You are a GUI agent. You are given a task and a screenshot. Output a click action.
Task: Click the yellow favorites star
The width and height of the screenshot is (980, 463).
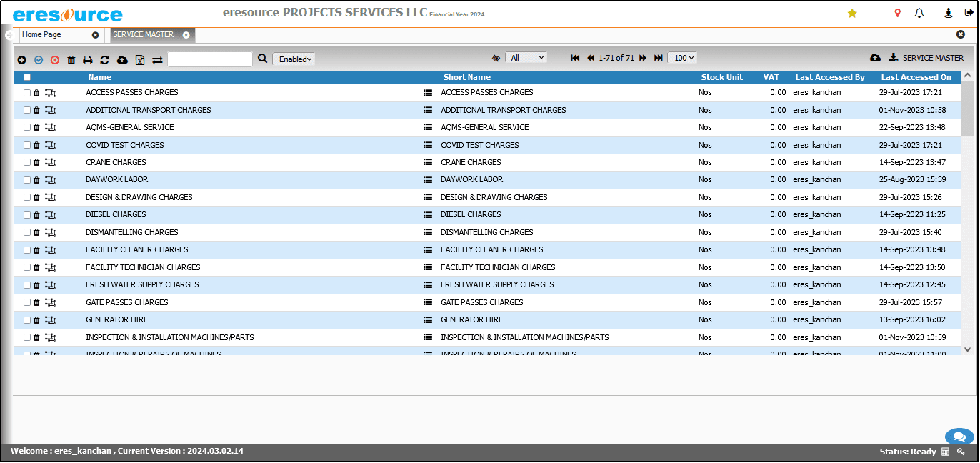click(852, 13)
